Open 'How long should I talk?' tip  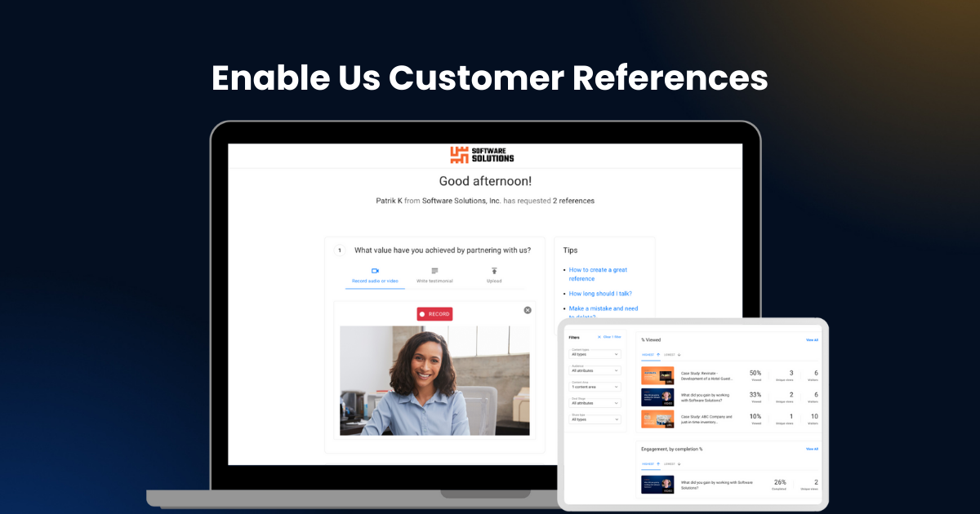[600, 294]
